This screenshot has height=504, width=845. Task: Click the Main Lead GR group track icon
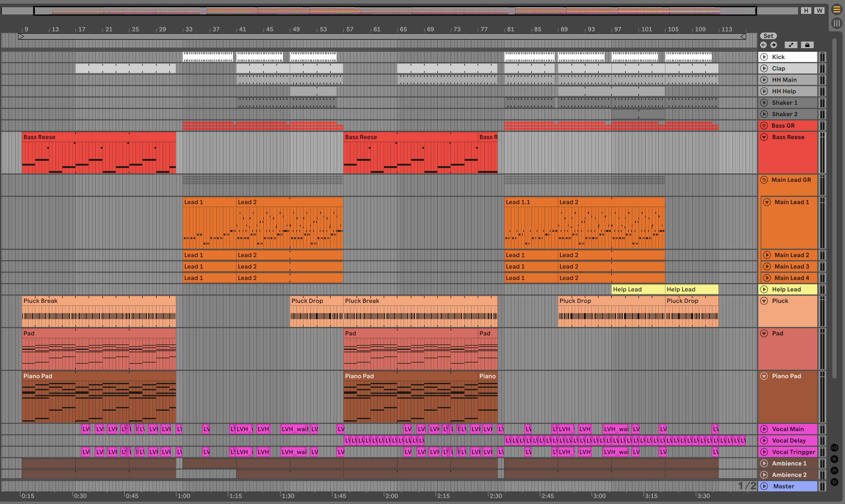point(764,180)
